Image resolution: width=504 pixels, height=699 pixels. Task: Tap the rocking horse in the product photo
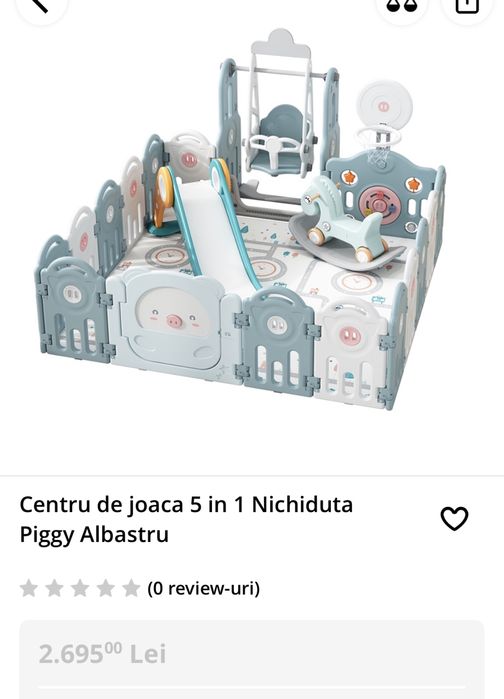[x=343, y=223]
